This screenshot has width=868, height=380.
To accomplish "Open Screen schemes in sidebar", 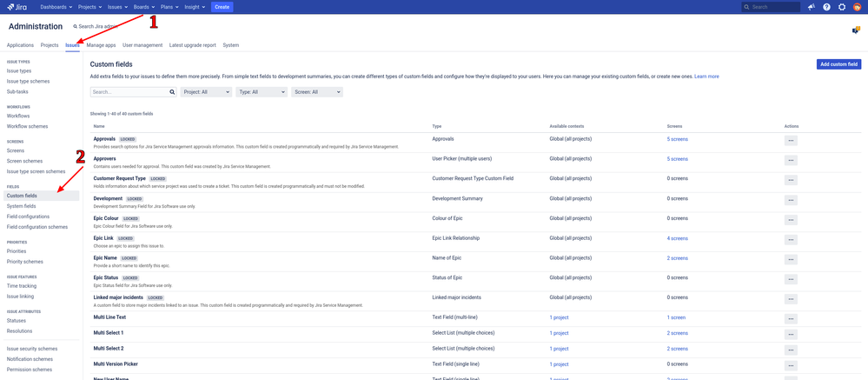I will click(24, 161).
